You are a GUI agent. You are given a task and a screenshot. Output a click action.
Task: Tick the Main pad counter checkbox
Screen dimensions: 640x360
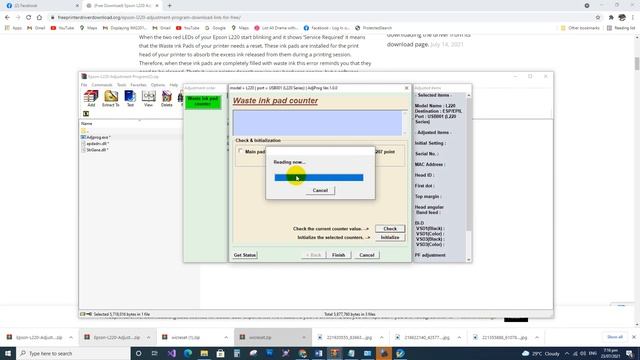(240, 151)
